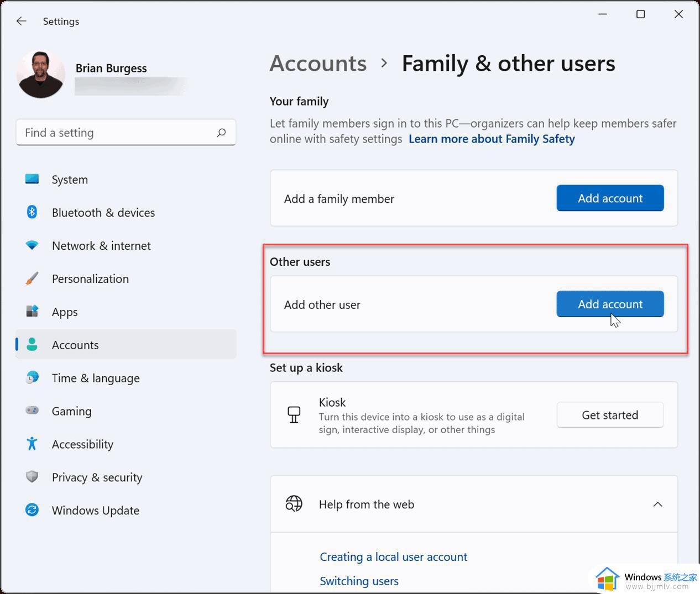
Task: Select Personalization in sidebar
Action: [x=126, y=279]
